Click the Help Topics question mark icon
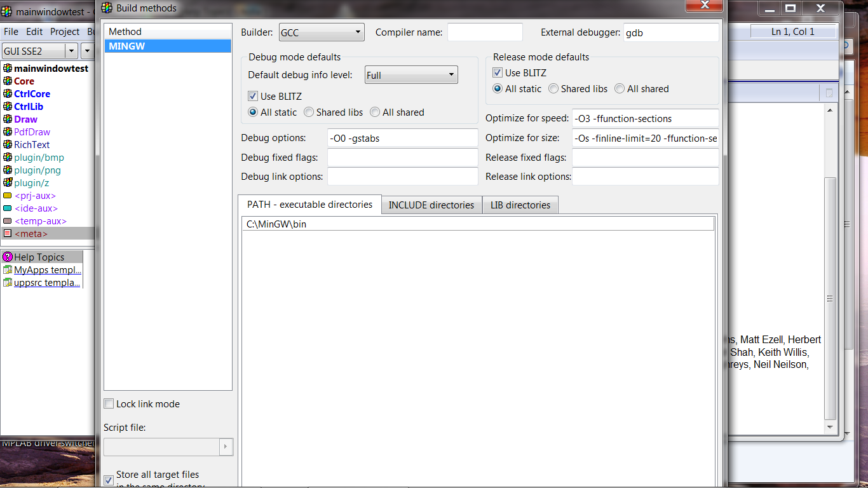 pyautogui.click(x=8, y=257)
